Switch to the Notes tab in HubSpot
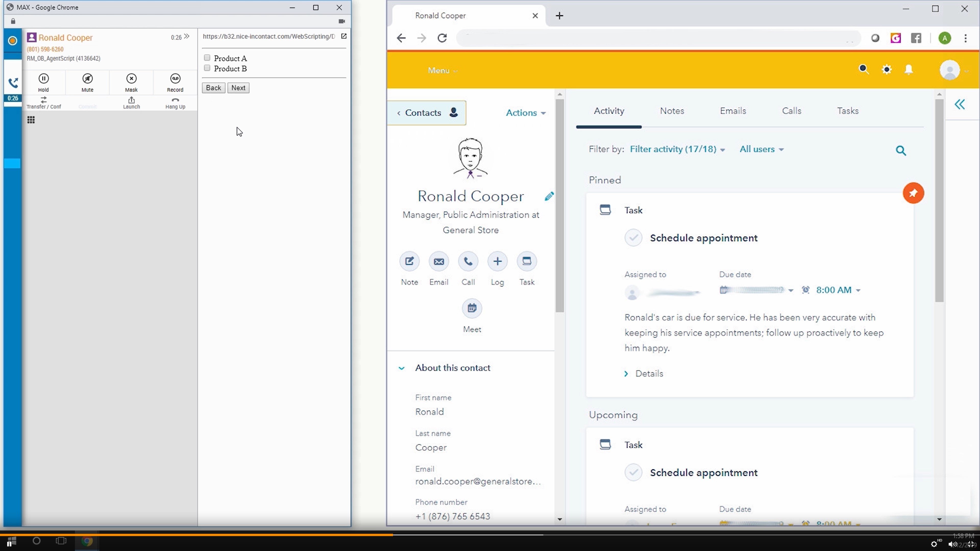 [672, 110]
